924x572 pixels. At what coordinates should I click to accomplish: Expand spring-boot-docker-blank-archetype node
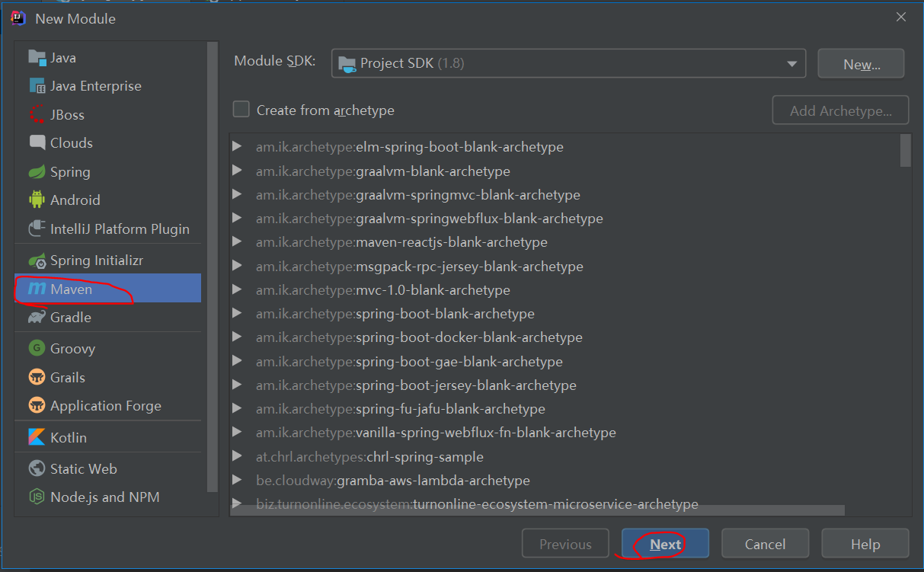click(x=238, y=337)
